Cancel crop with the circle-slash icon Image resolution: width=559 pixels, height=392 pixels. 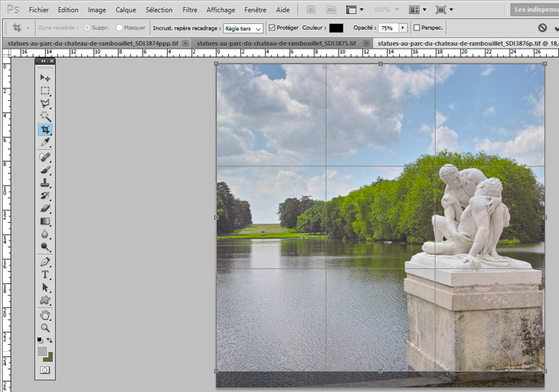coord(542,28)
